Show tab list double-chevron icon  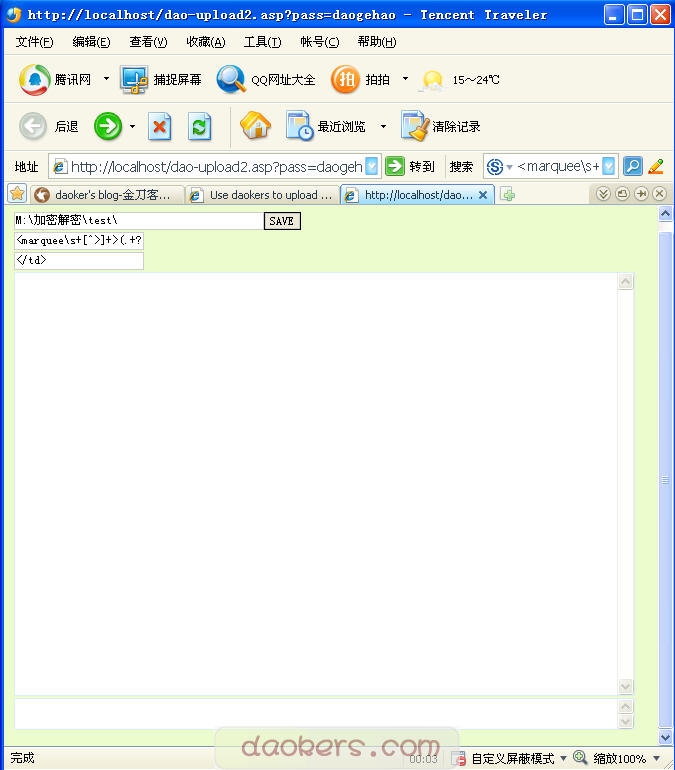pyautogui.click(x=603, y=194)
